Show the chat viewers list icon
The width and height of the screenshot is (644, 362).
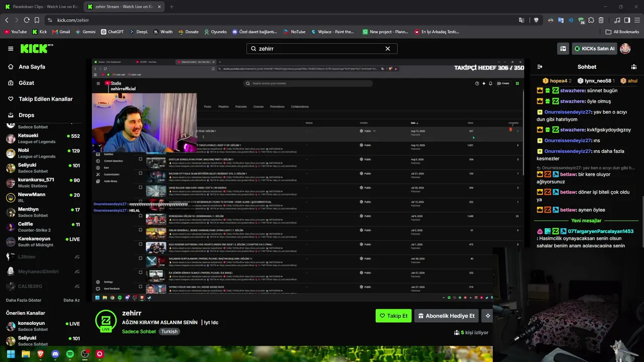[633, 67]
